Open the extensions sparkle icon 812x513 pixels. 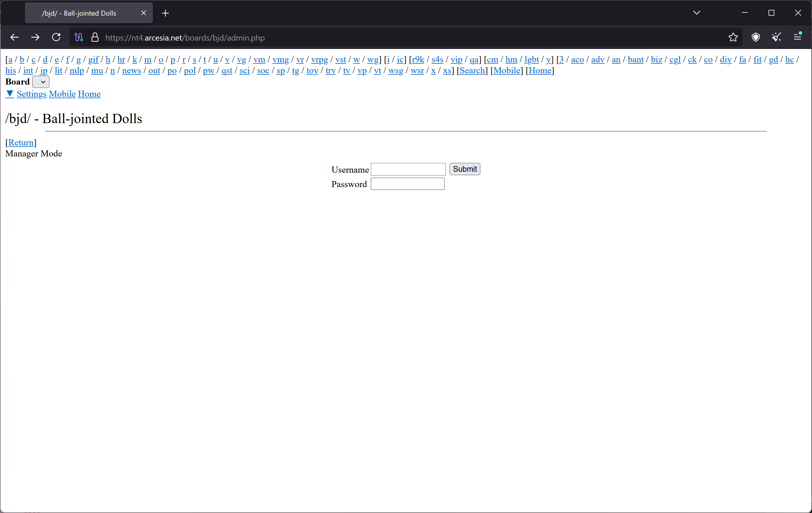point(777,37)
